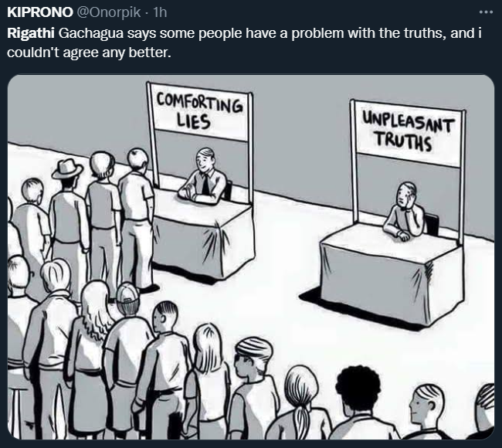Screen dimensions: 502x448
Task: Click the Comforting Lies sign in the cartoon
Action: 199,112
